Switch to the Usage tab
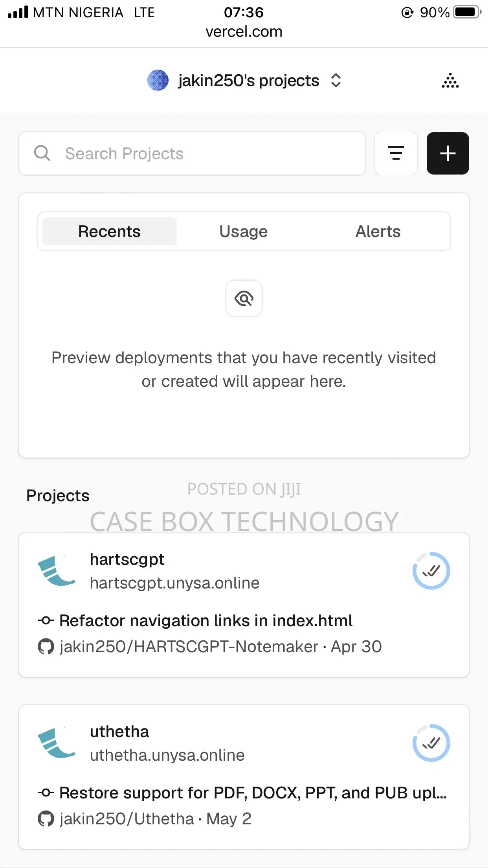The width and height of the screenshot is (488, 868). (x=244, y=231)
